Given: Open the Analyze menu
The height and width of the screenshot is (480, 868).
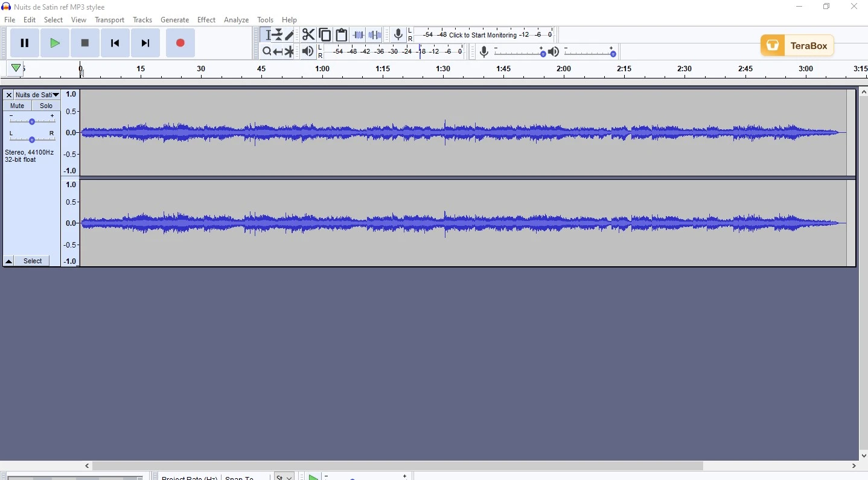Looking at the screenshot, I should (237, 20).
